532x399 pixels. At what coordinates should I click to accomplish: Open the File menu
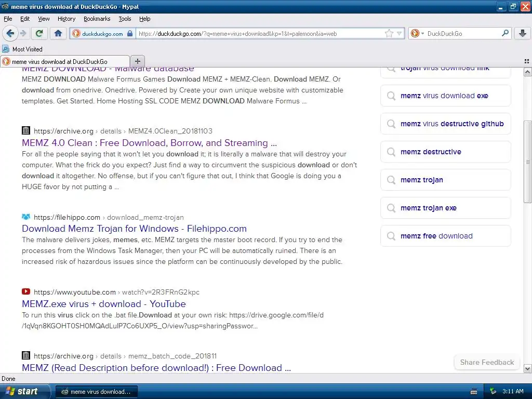coord(8,19)
